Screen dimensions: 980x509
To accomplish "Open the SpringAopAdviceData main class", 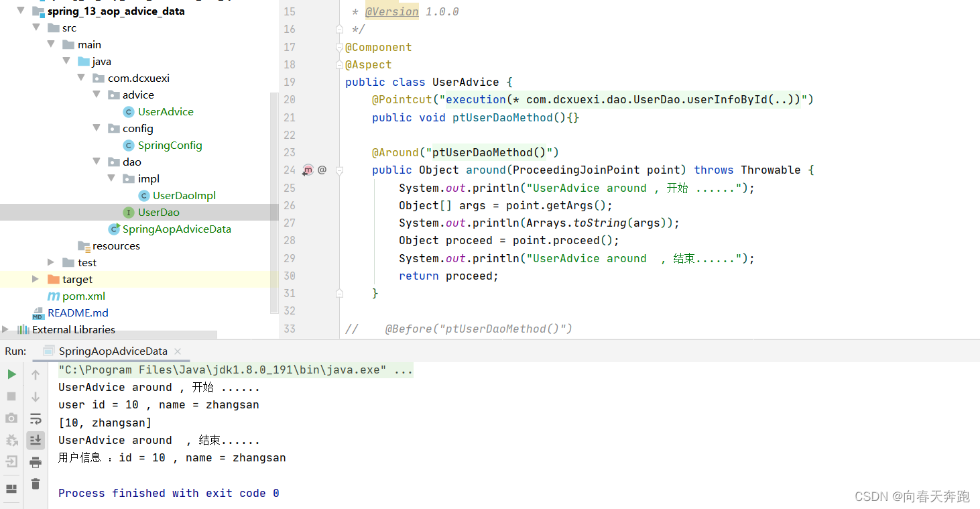I will pyautogui.click(x=177, y=229).
